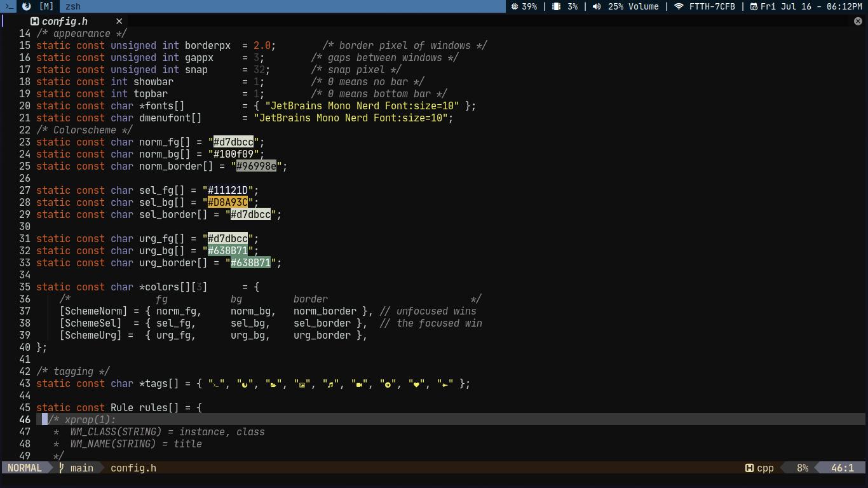Image resolution: width=868 pixels, height=488 pixels.
Task: Click the /* tagging */ comment
Action: coord(73,372)
